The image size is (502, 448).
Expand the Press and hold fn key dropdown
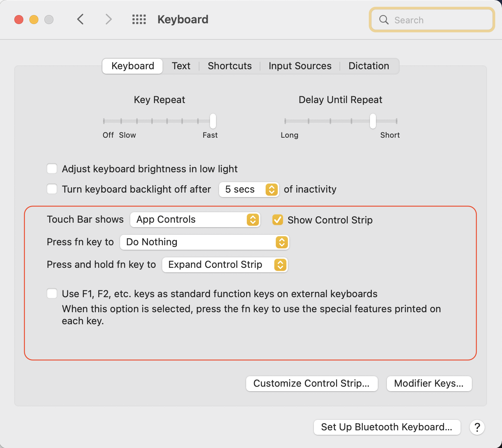225,265
